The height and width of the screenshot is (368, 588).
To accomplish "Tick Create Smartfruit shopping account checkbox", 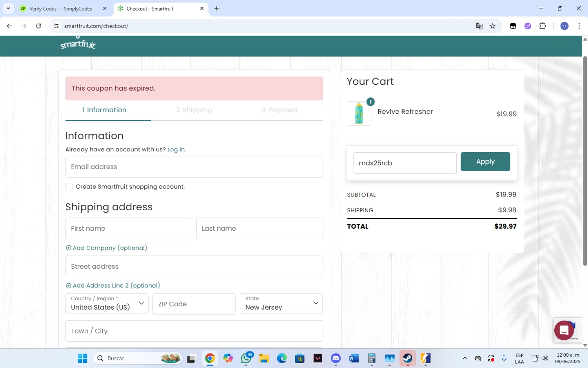I will pyautogui.click(x=69, y=186).
